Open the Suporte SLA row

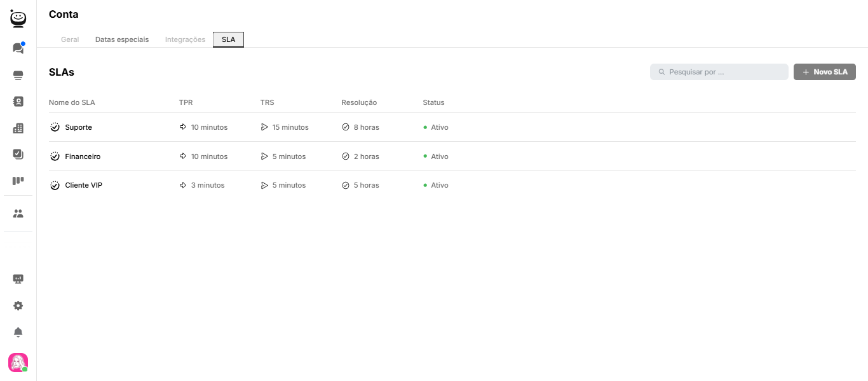[x=78, y=127]
